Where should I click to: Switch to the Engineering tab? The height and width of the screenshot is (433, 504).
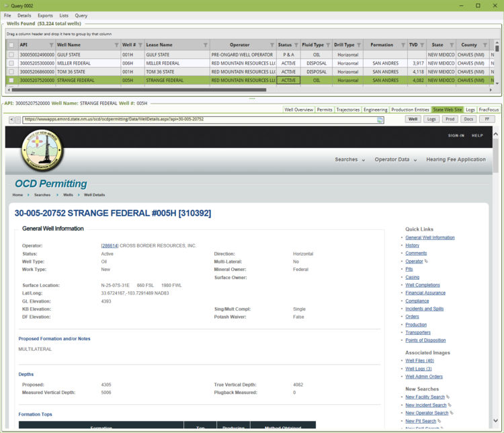(x=376, y=110)
